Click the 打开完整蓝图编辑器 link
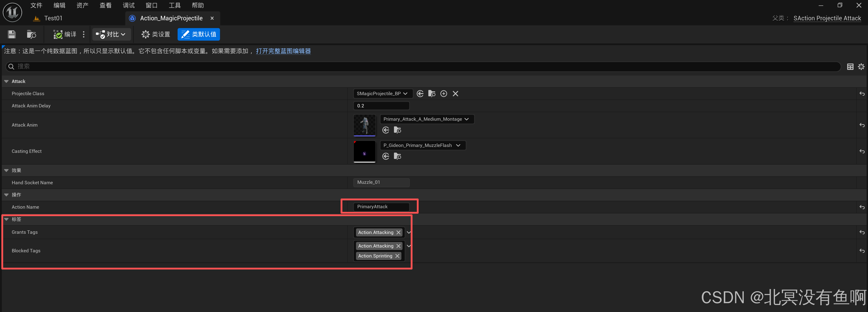This screenshot has height=312, width=868. [283, 51]
